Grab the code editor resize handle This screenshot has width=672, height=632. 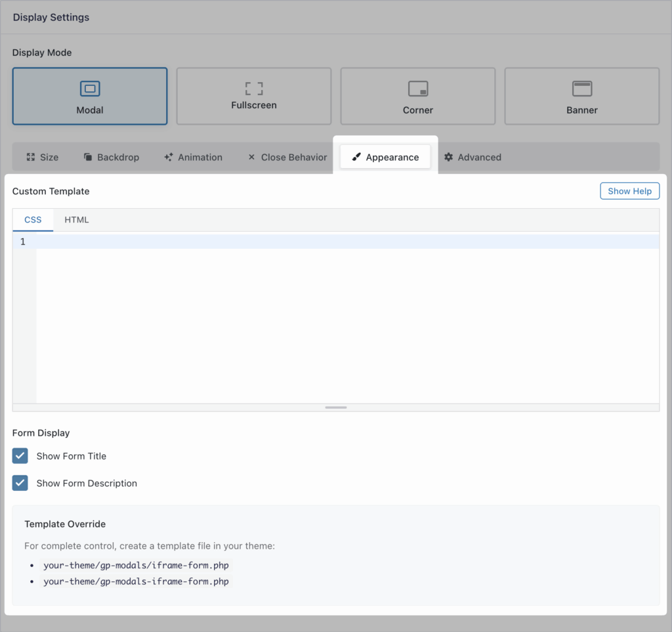pos(336,408)
